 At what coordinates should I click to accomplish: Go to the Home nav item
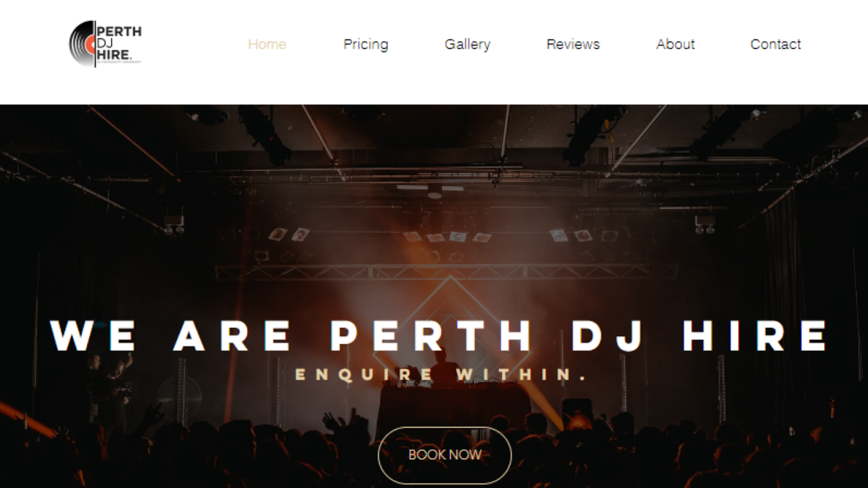[267, 44]
